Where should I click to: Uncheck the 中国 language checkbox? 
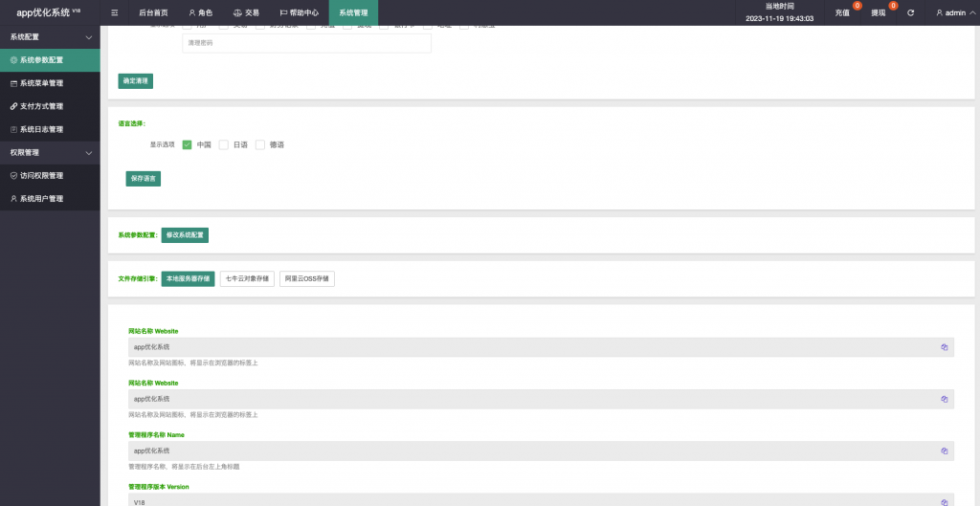click(x=187, y=144)
